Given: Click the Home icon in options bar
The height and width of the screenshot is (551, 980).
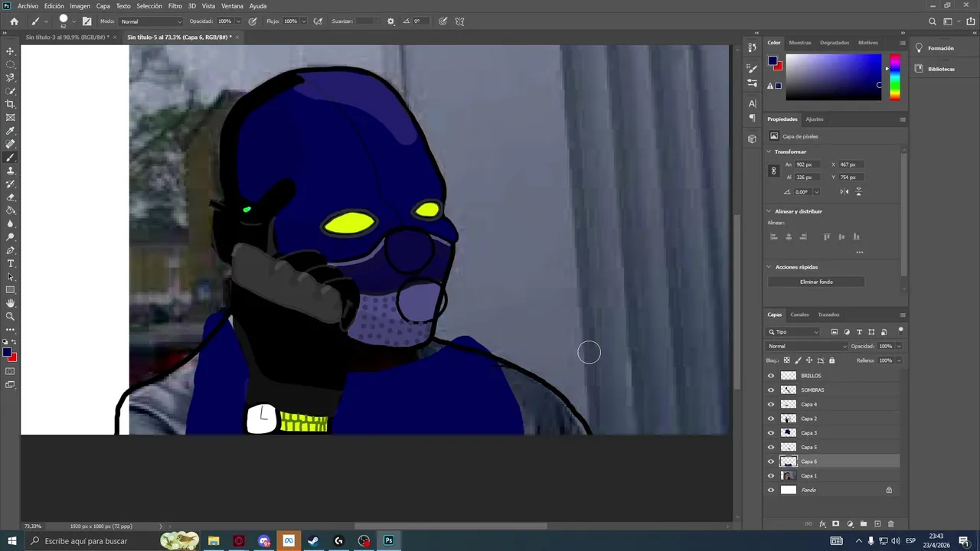Looking at the screenshot, I should (x=14, y=21).
